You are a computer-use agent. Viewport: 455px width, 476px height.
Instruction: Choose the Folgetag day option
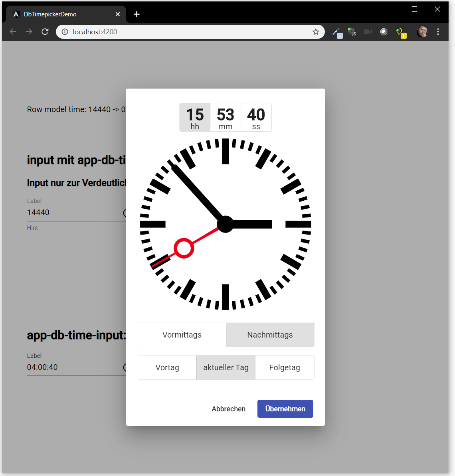(x=285, y=367)
